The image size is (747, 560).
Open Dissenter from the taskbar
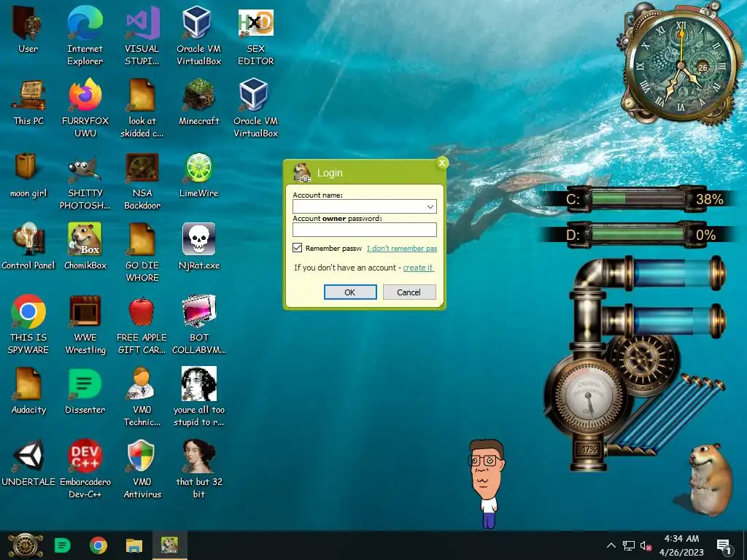[x=63, y=545]
